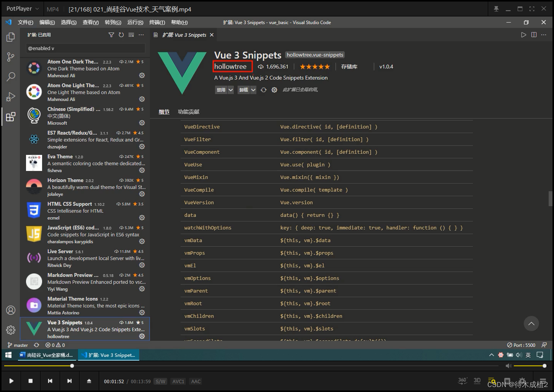Open the Terminal menu (终端)

pos(157,22)
